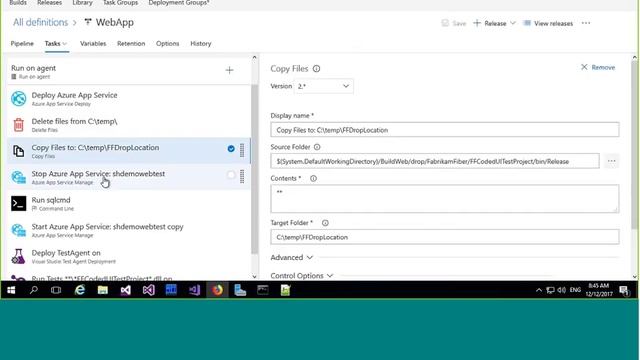Deselect the Copy Files task checkmark
Image resolution: width=640 pixels, height=360 pixels.
pos(231,149)
